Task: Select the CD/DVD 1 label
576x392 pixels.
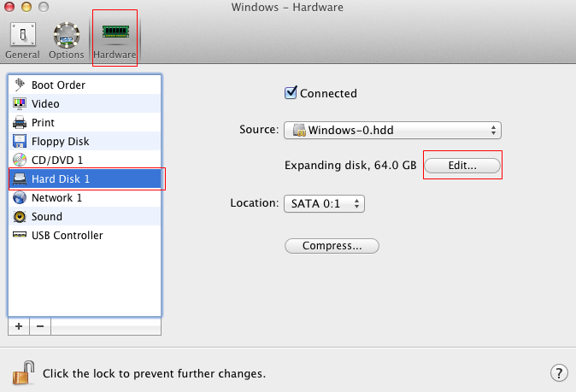Action: click(x=57, y=160)
